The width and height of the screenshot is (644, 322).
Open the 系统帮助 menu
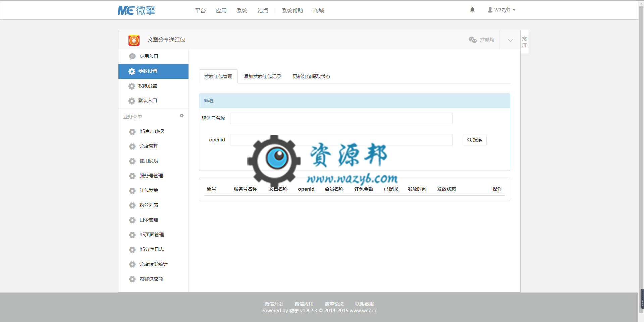coord(292,11)
